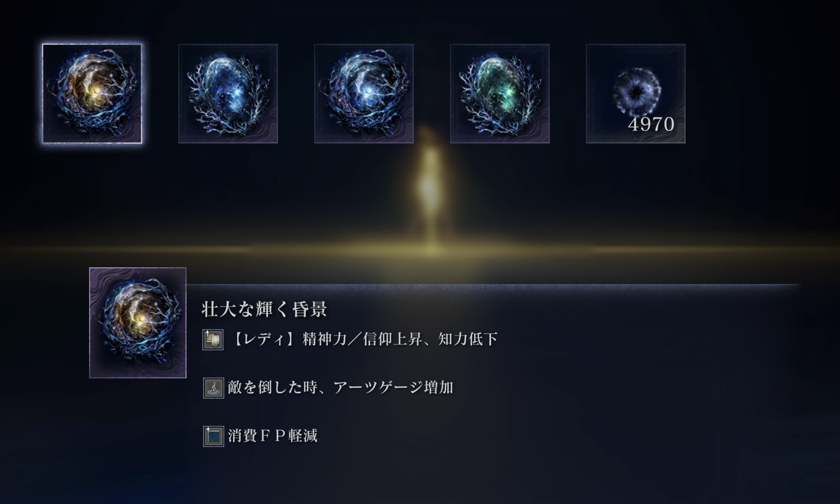Viewport: 840px width, 504px height.
Task: Click the relic name 壮大な輝く昏景
Action: click(x=264, y=309)
